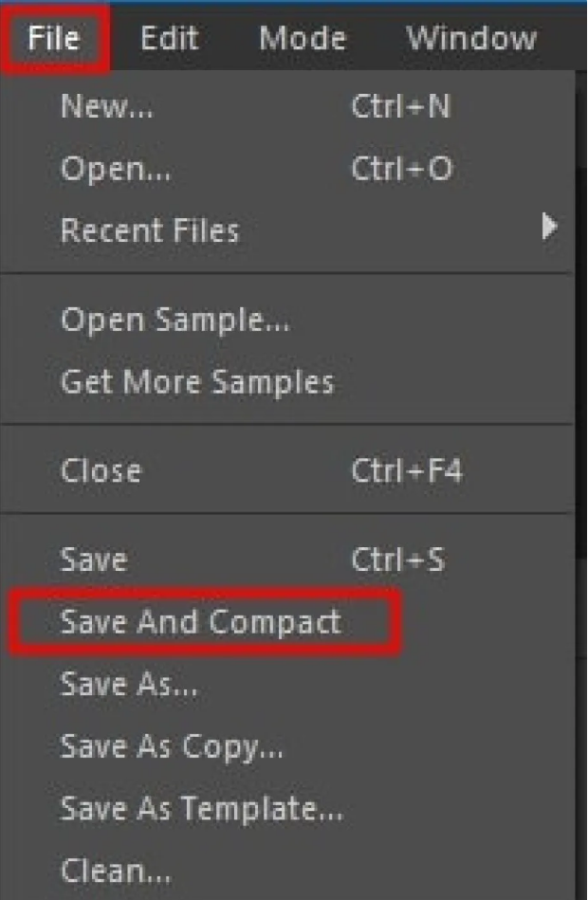Open the Mode menu
The height and width of the screenshot is (900, 588).
pos(303,39)
